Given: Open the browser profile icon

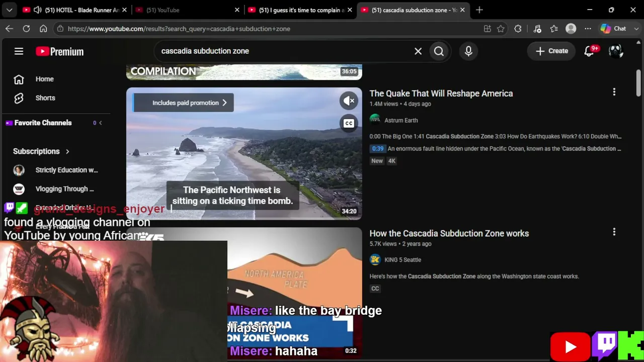Looking at the screenshot, I should [571, 29].
